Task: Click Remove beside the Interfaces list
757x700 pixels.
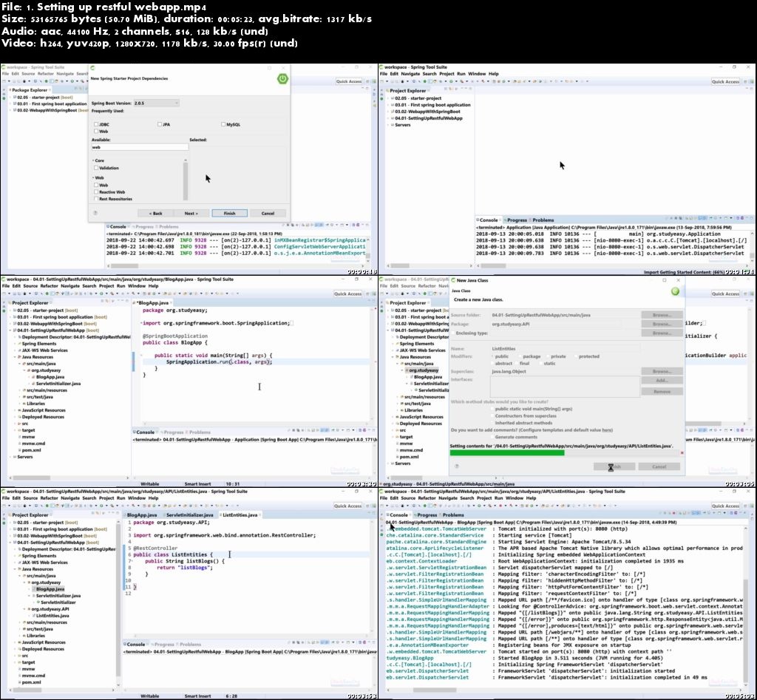Action: click(662, 392)
